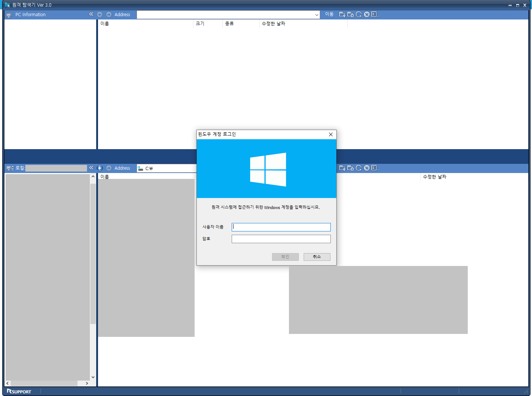Open the local panel view mode dropdown
The width and height of the screenshot is (532, 396).
[375, 168]
